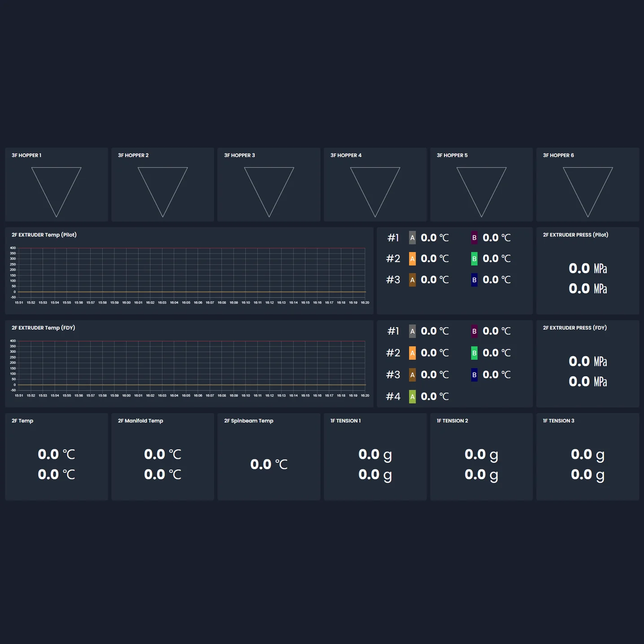Select second 0.0 g reading in 1F TENSION 3
644x644 pixels.
pyautogui.click(x=588, y=474)
